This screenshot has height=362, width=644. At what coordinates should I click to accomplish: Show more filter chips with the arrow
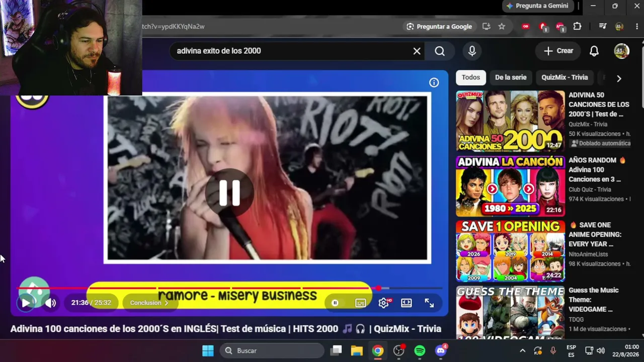coord(619,78)
